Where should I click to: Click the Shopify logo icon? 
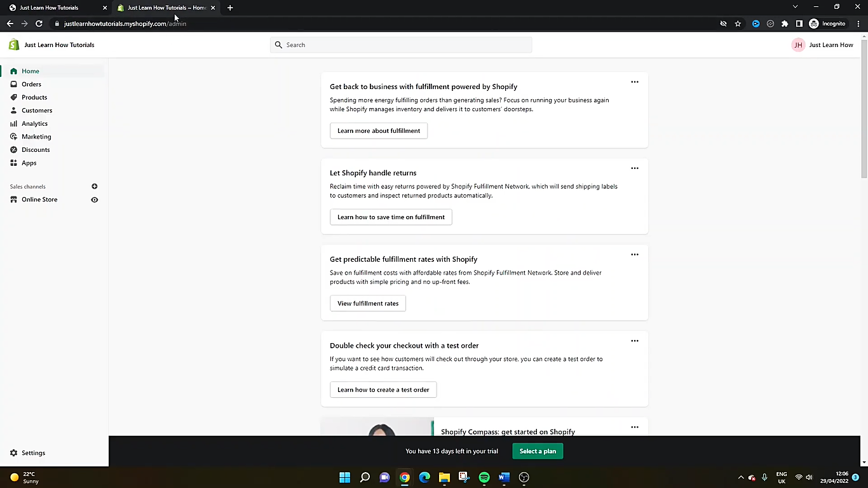tap(14, 45)
